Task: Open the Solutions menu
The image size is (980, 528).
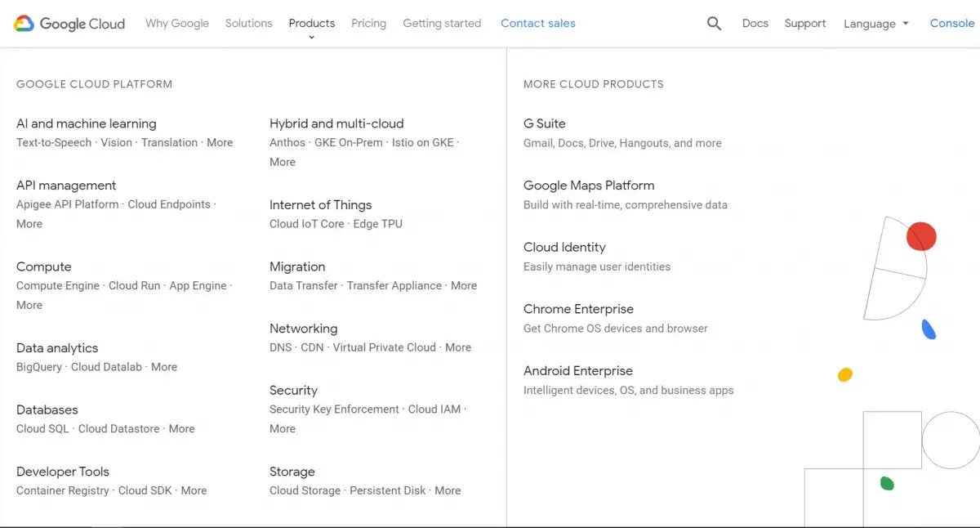Action: click(248, 23)
